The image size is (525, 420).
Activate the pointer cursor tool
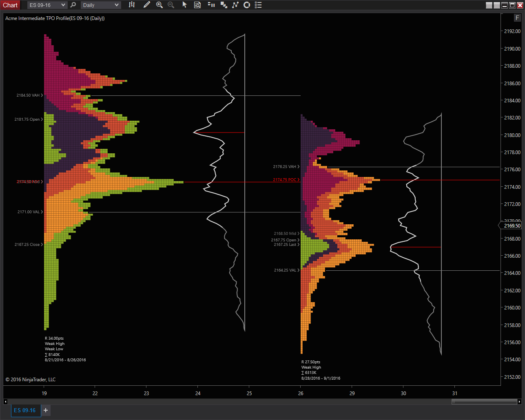[185, 5]
